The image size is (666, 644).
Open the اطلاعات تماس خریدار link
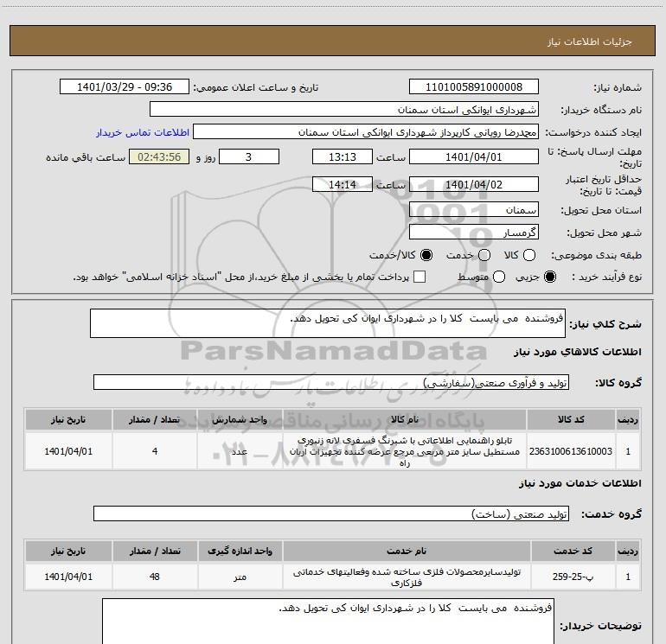click(143, 132)
